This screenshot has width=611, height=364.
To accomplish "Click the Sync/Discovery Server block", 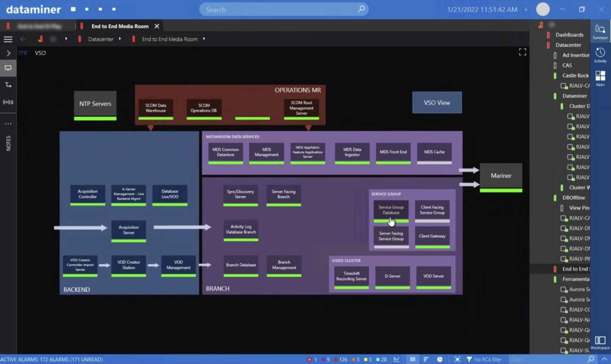I will 240,195.
